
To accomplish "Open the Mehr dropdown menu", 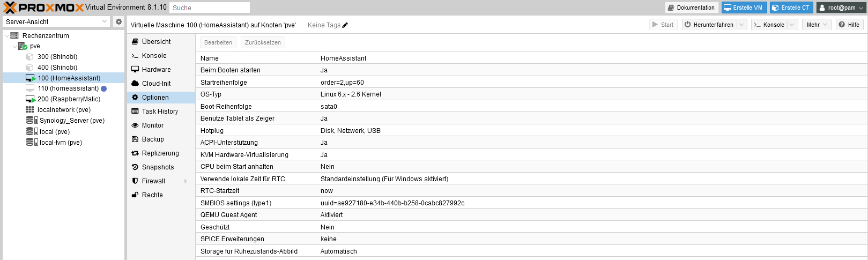I will pyautogui.click(x=817, y=25).
